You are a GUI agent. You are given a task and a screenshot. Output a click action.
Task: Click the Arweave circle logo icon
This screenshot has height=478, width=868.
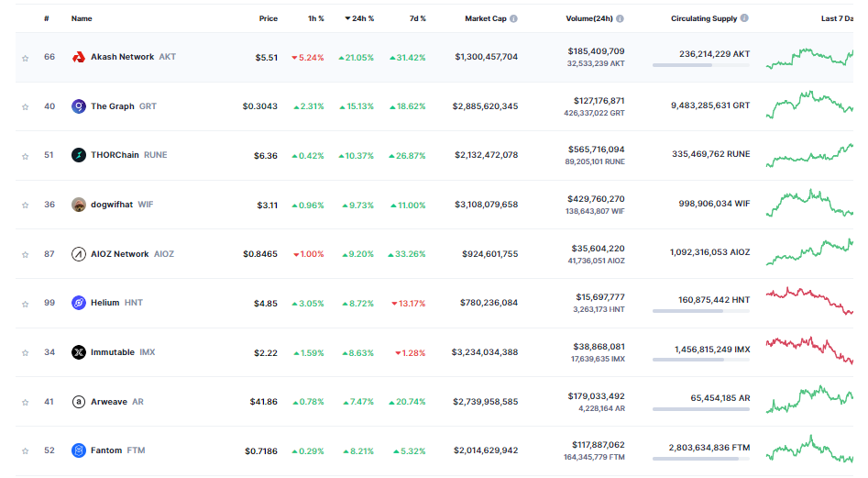pyautogui.click(x=79, y=402)
